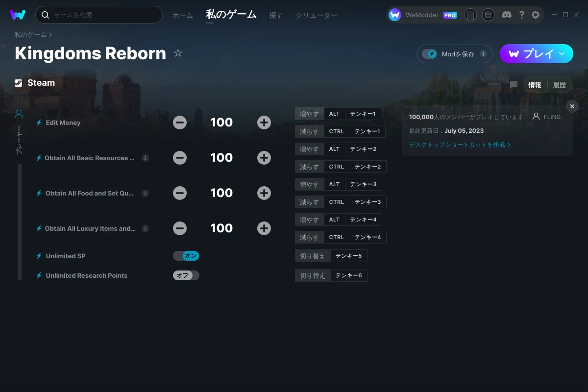Decrease Obtain All Food value
Viewport: 588px width, 392px height.
pyautogui.click(x=180, y=193)
